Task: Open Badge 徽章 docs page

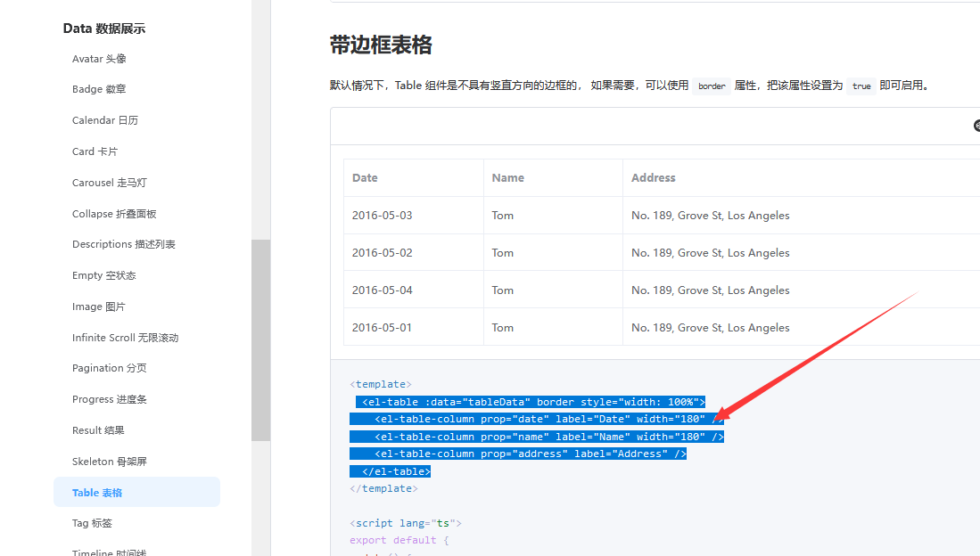Action: pos(99,89)
